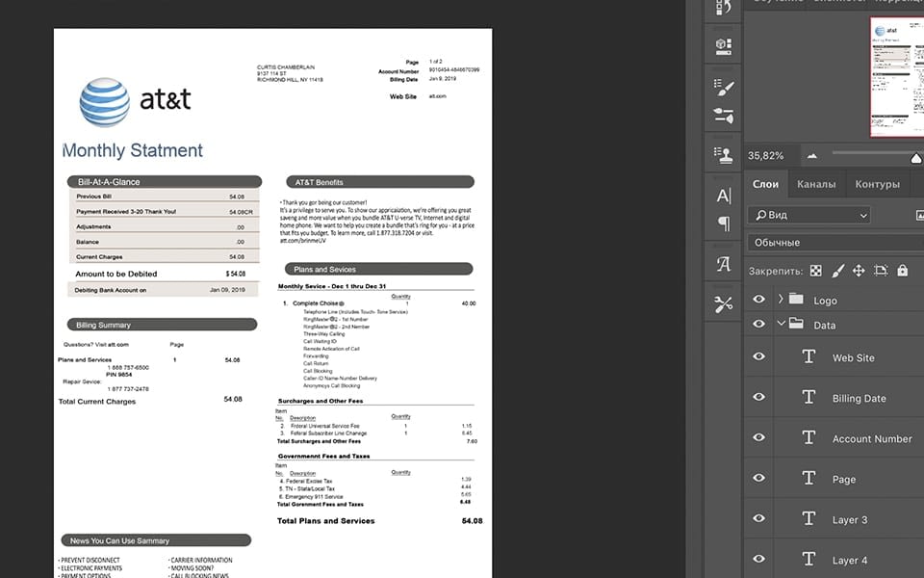Click the Navigator zoom out mountain icon
Image resolution: width=924 pixels, height=578 pixels.
812,156
